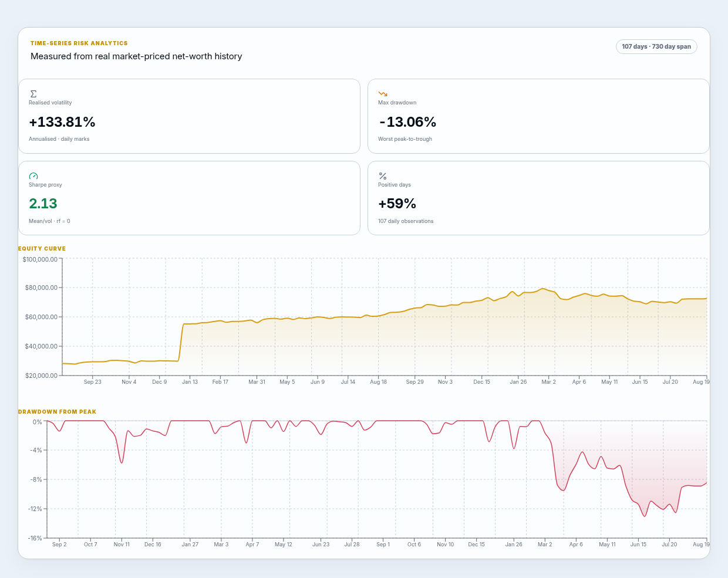
Task: Click the Mar 2 tick on equity chart
Action: tap(549, 382)
